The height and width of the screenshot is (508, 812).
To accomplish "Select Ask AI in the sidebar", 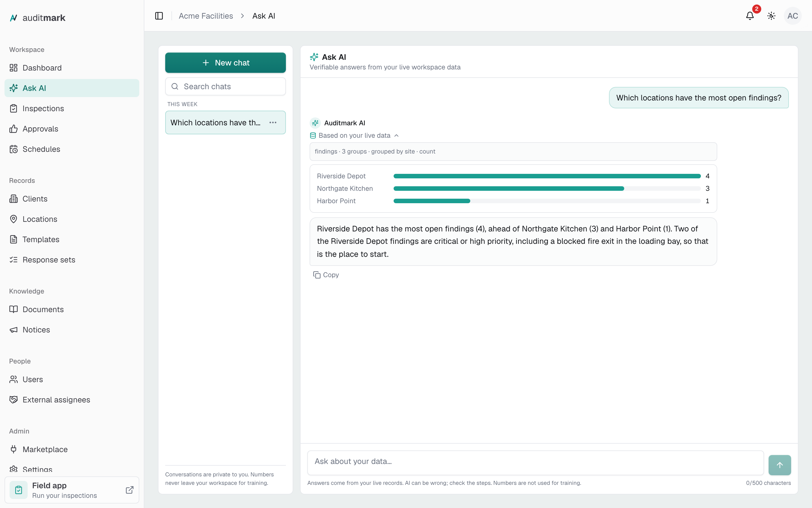I will (72, 88).
